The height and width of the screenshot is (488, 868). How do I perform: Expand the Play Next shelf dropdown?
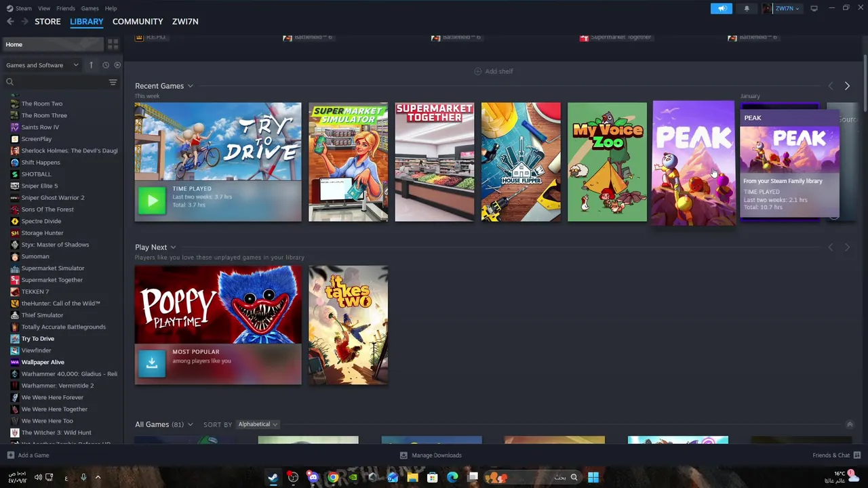[173, 247]
